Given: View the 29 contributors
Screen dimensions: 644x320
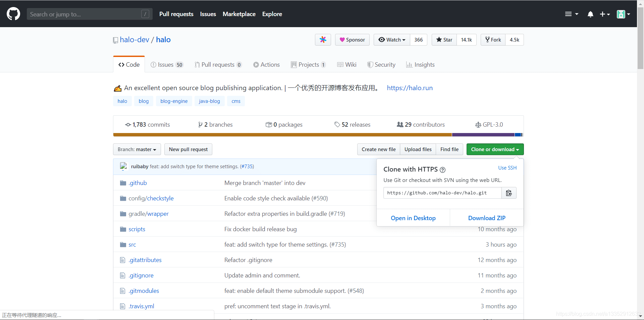Looking at the screenshot, I should [x=421, y=125].
